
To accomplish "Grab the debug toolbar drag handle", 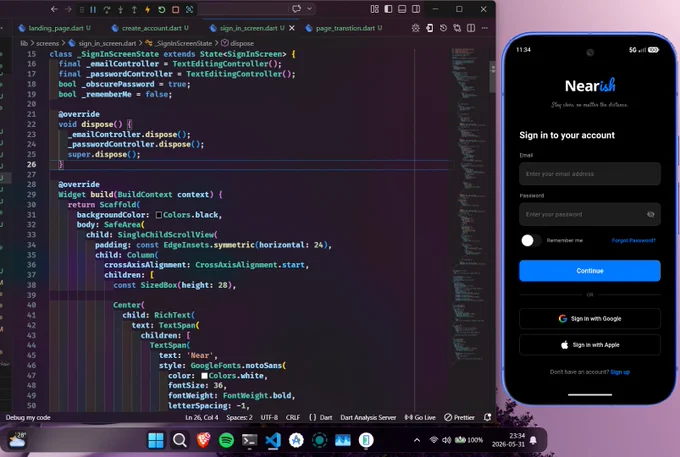I will coord(82,10).
